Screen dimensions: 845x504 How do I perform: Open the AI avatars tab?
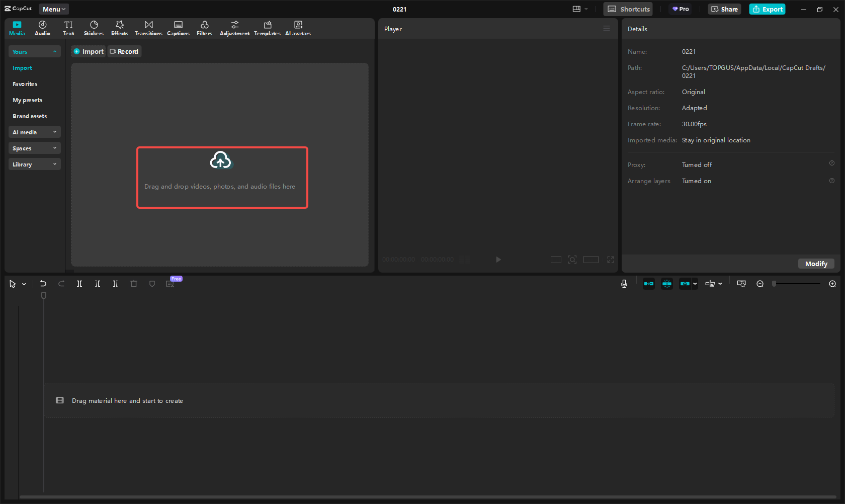pos(298,28)
